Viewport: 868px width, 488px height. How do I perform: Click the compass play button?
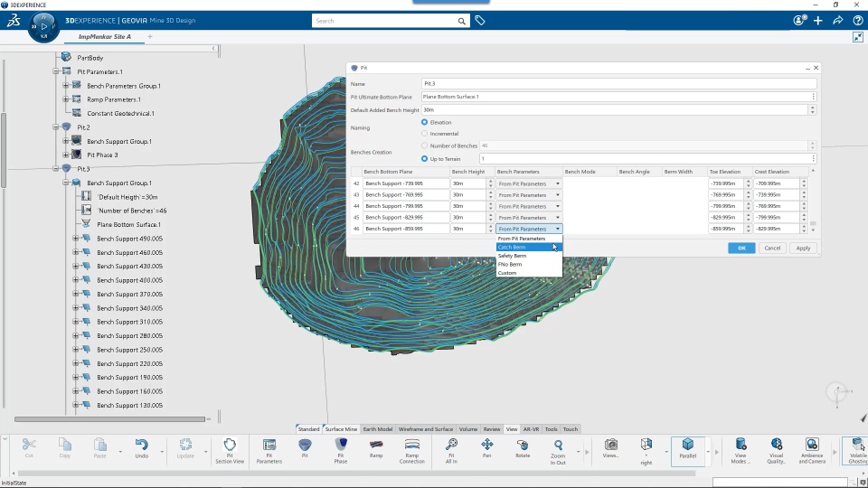click(x=43, y=26)
